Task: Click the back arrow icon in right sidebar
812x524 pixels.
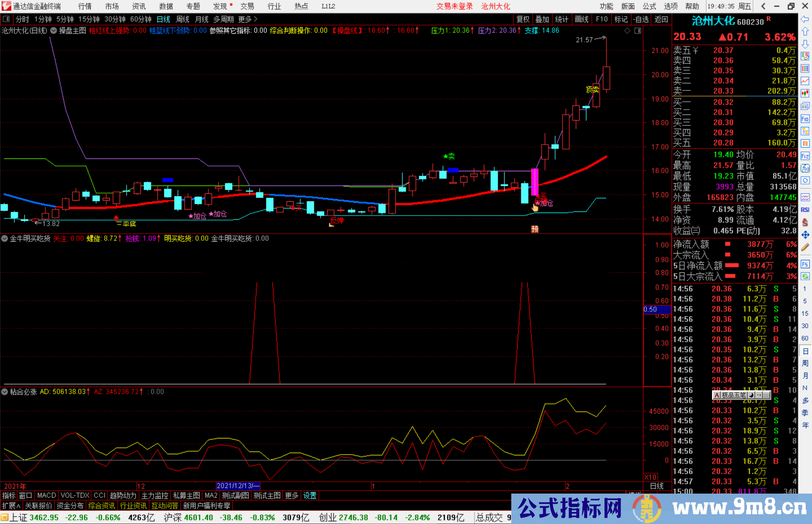Action: pyautogui.click(x=805, y=19)
